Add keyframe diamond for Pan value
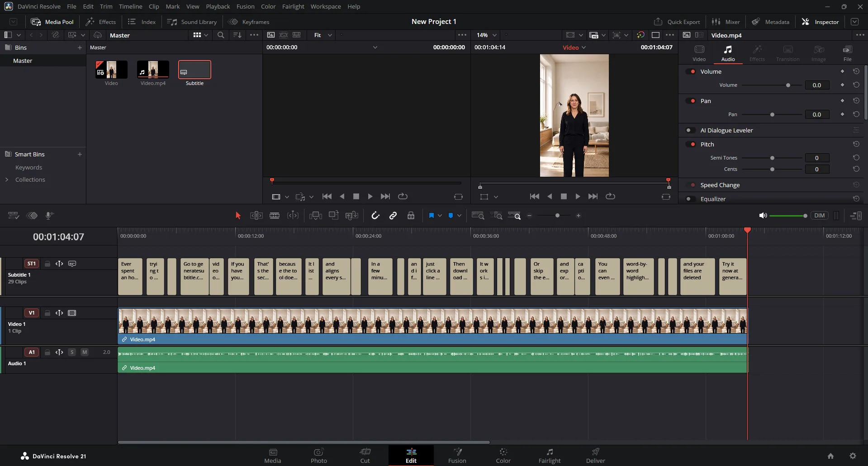The width and height of the screenshot is (868, 466). coord(842,114)
